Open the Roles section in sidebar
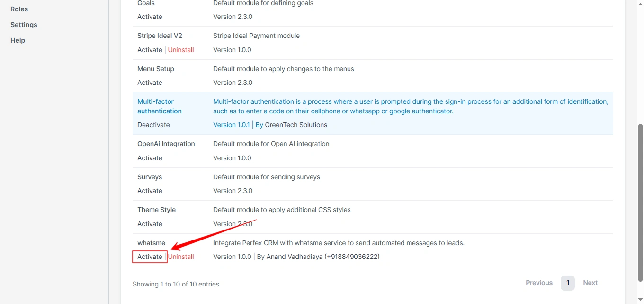Viewport: 644px width, 304px height. (19, 9)
